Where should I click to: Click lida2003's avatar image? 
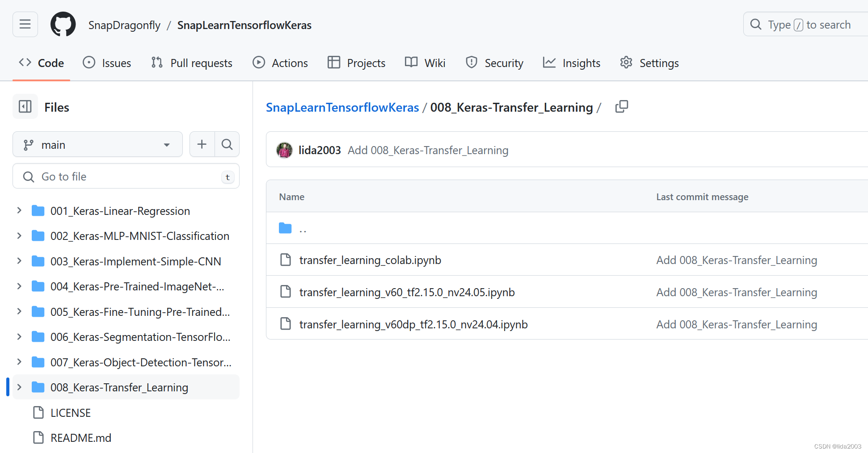point(284,150)
